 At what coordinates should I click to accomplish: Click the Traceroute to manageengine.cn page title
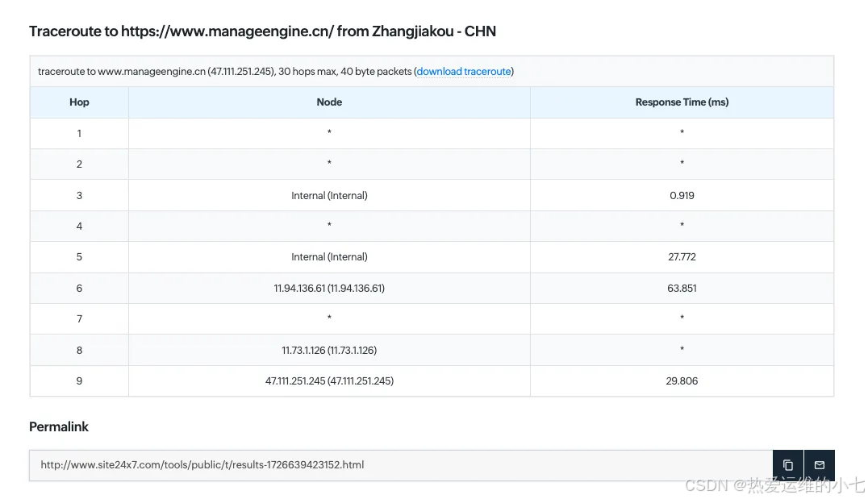[262, 31]
